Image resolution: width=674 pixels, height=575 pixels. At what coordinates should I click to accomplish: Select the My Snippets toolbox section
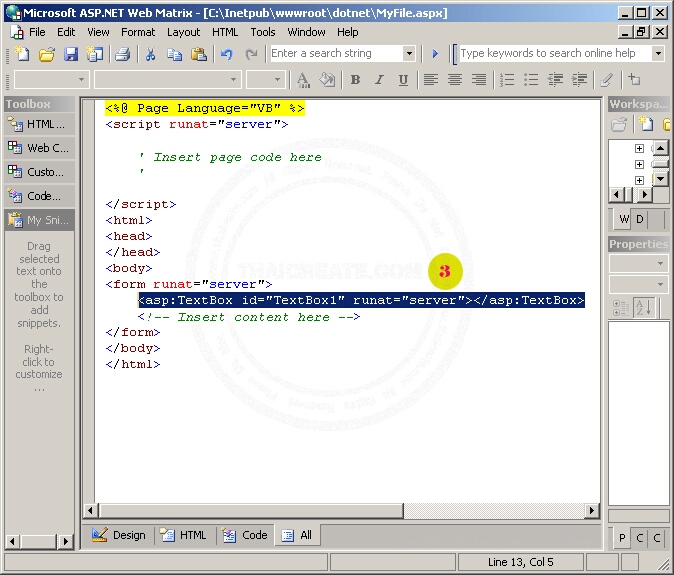(x=40, y=220)
